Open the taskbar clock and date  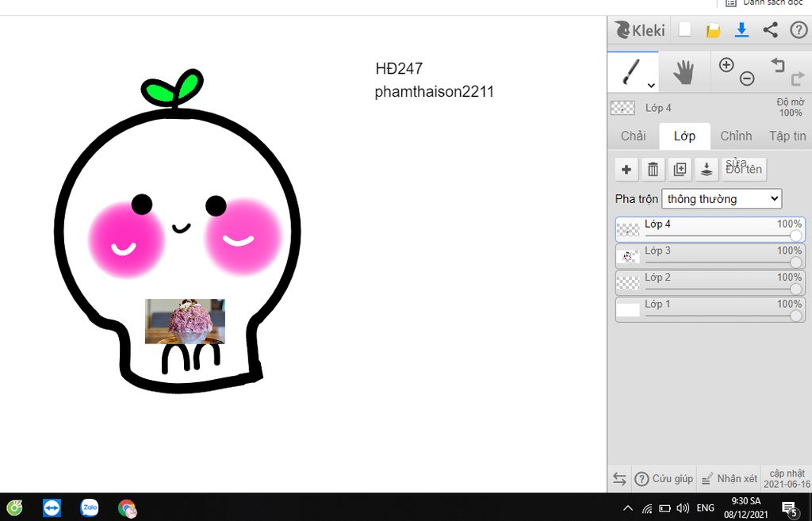click(x=745, y=508)
